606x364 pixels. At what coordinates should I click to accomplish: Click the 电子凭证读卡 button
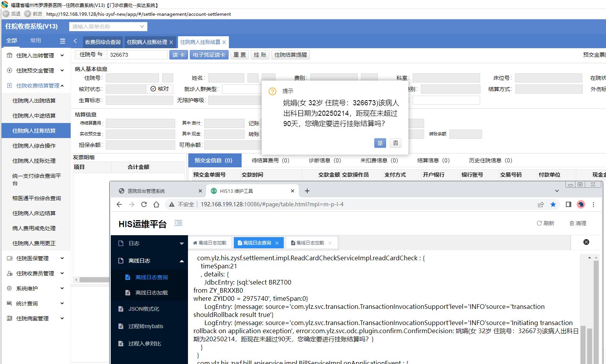209,55
